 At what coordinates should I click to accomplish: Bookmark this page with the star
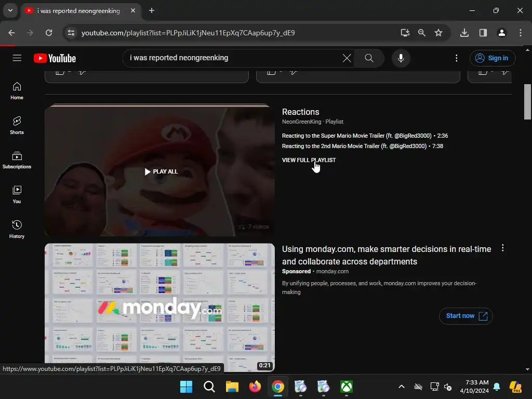438,33
